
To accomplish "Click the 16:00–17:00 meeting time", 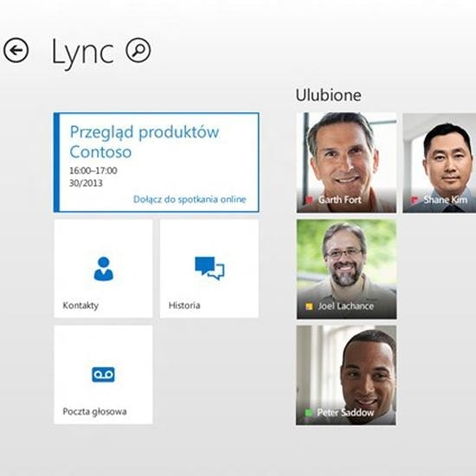I will 93,170.
